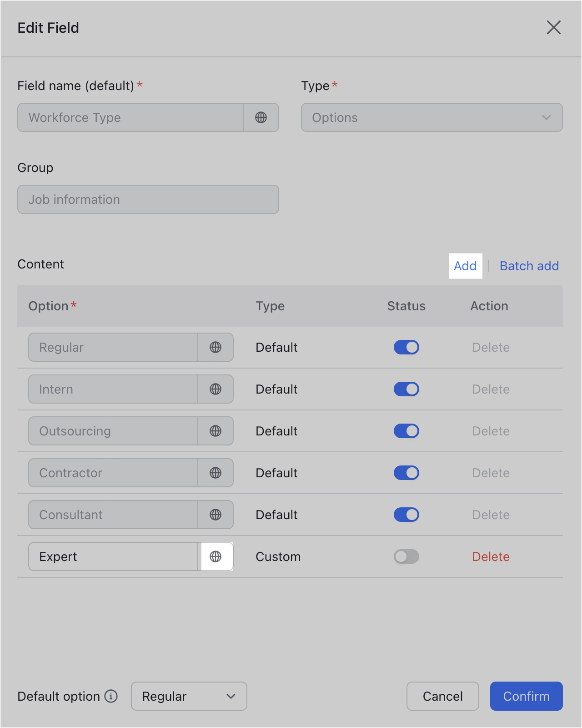Expand the Default option dropdown showing Regular
The width and height of the screenshot is (582, 728).
tap(189, 696)
